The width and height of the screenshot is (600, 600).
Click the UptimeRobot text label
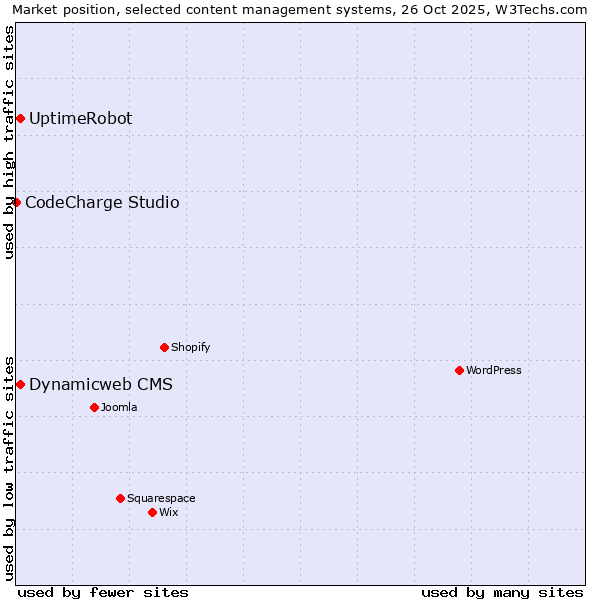(80, 119)
